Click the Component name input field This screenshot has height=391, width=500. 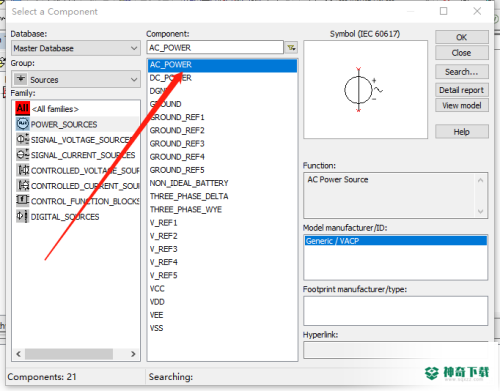point(215,48)
